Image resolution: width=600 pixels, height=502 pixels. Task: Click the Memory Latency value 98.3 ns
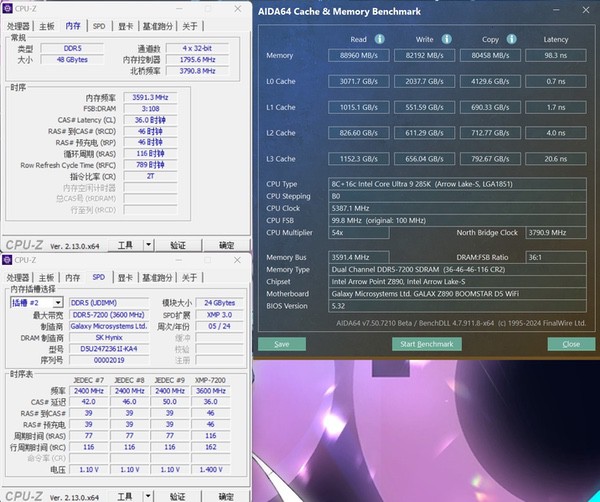tap(556, 55)
